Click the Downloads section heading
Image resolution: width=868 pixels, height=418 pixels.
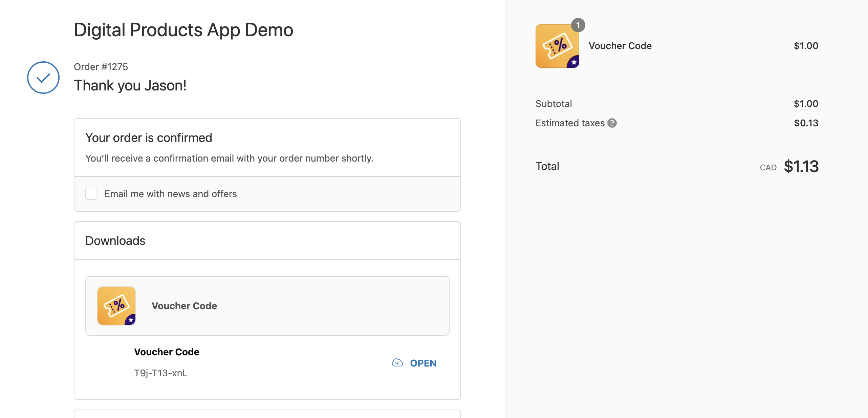click(x=115, y=241)
